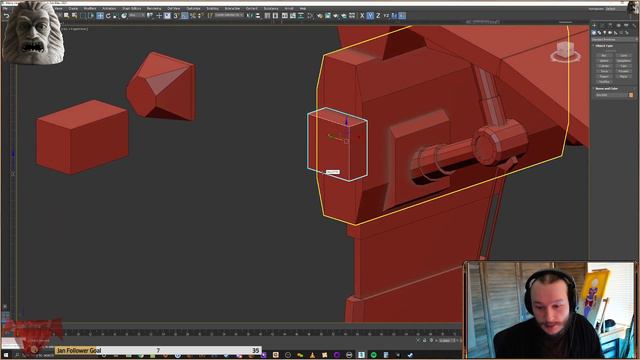Restrict transforms to the X axis
Viewport: 640px width, 360px height.
(362, 16)
